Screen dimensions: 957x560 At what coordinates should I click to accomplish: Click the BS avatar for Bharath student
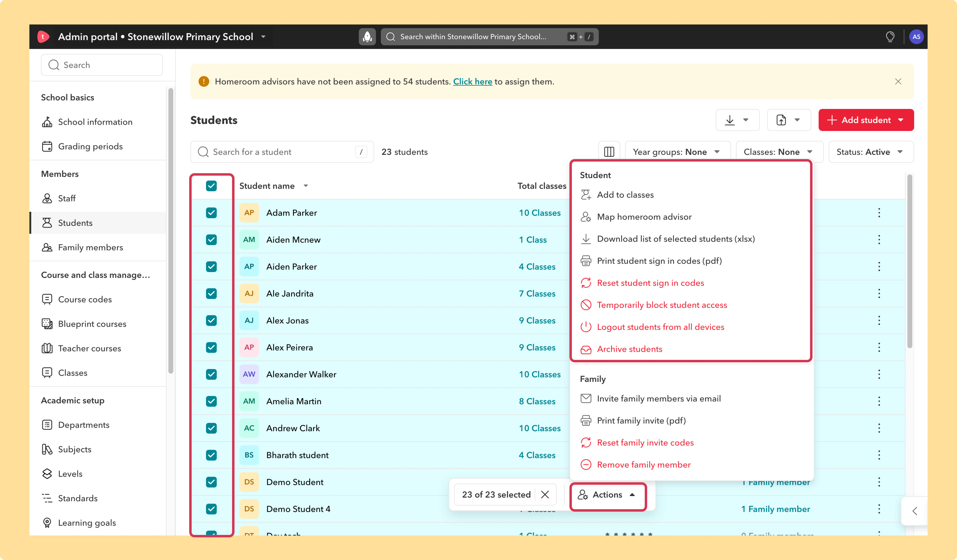(249, 455)
